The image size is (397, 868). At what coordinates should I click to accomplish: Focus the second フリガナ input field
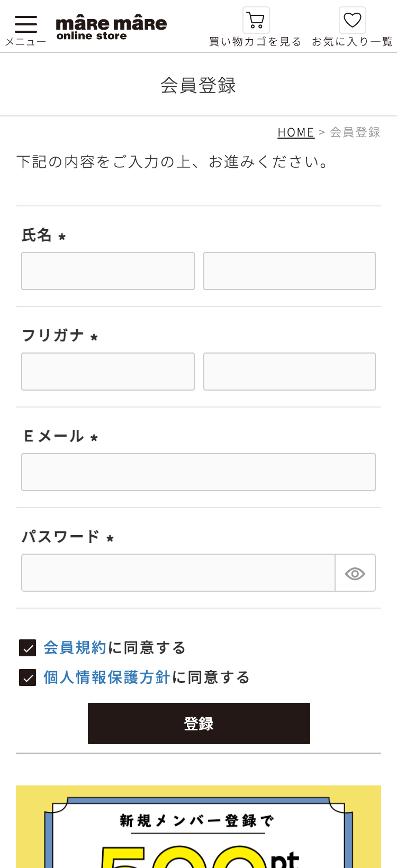coord(290,372)
